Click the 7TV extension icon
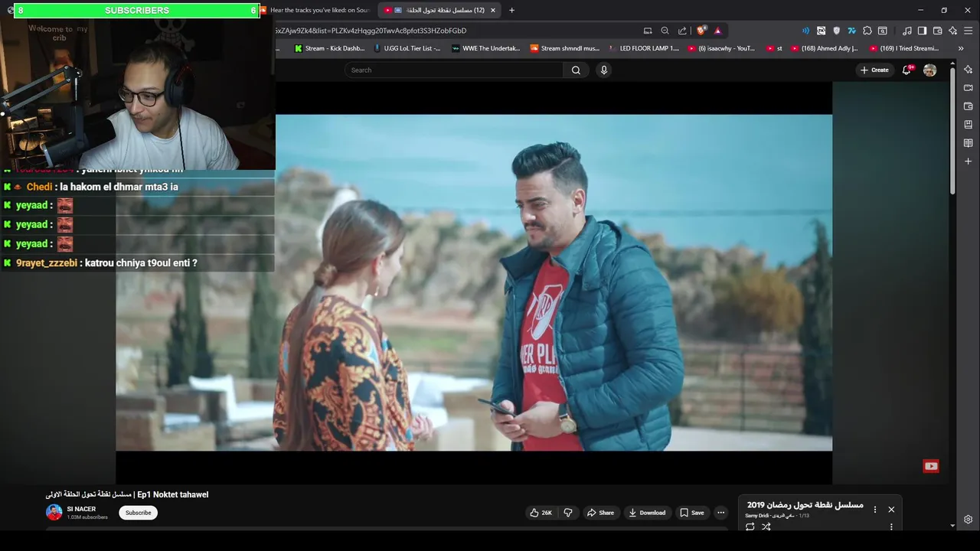This screenshot has height=551, width=980. pyautogui.click(x=851, y=31)
